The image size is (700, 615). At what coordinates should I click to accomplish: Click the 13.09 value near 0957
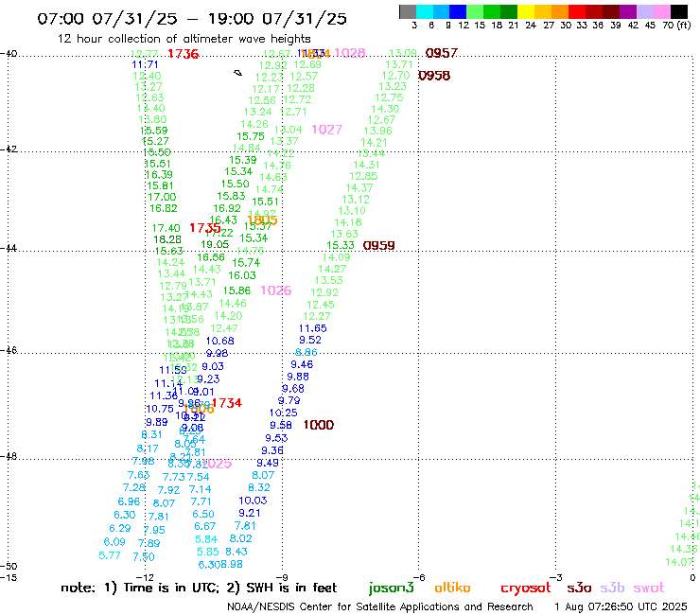(x=403, y=54)
